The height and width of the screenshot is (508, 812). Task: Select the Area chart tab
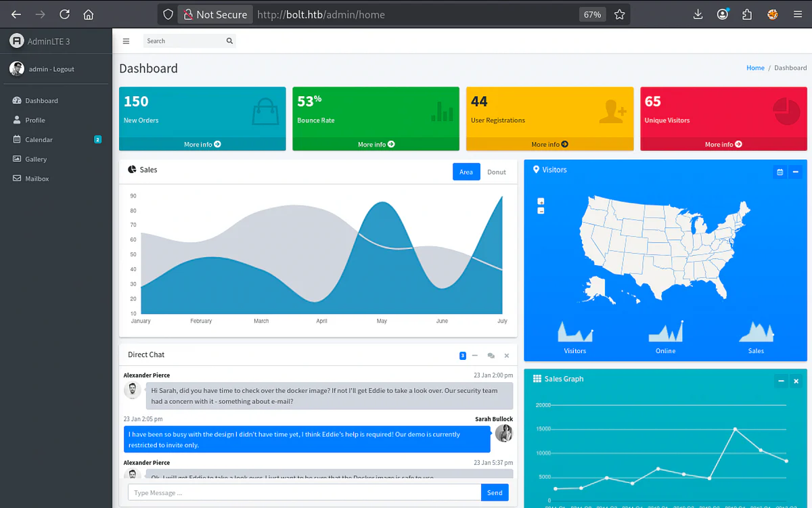[x=466, y=172]
